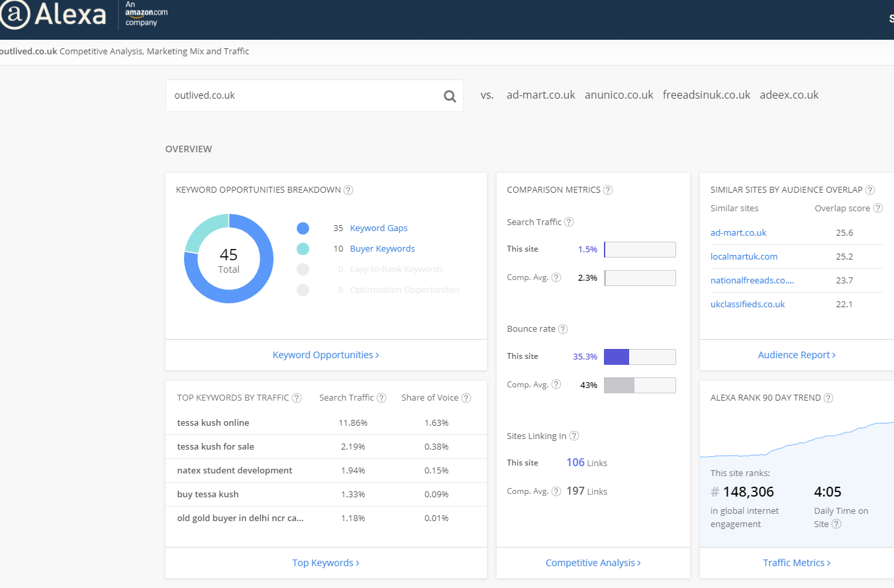
Task: Compare against competitor anunico.co.uk
Action: click(619, 95)
